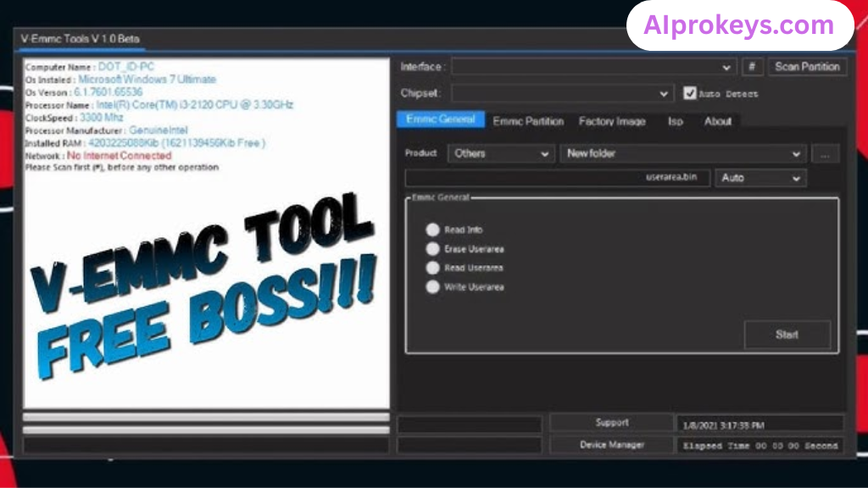Click the date and time field
This screenshot has width=868, height=488.
tap(760, 425)
